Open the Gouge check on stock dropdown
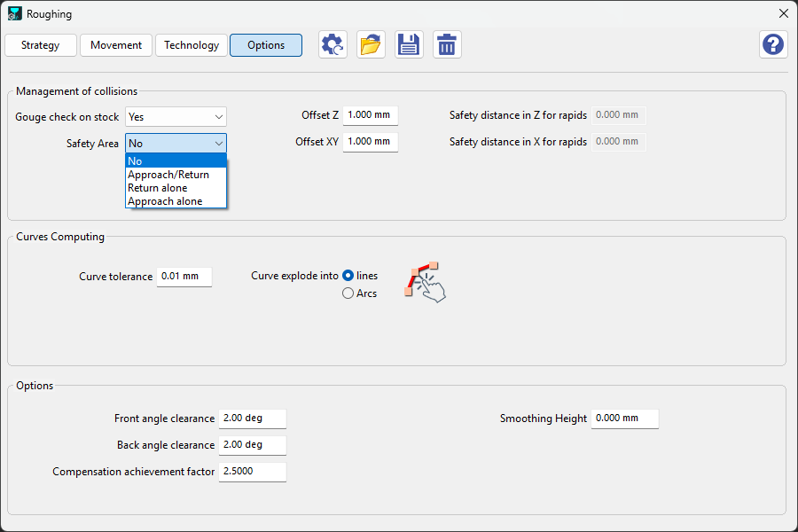This screenshot has height=532, width=798. point(176,116)
